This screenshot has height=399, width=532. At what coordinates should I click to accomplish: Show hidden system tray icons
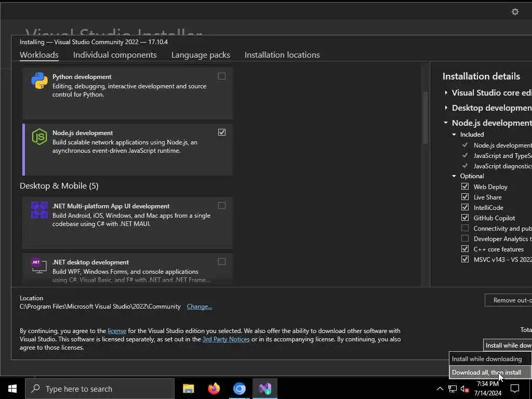[x=440, y=389]
